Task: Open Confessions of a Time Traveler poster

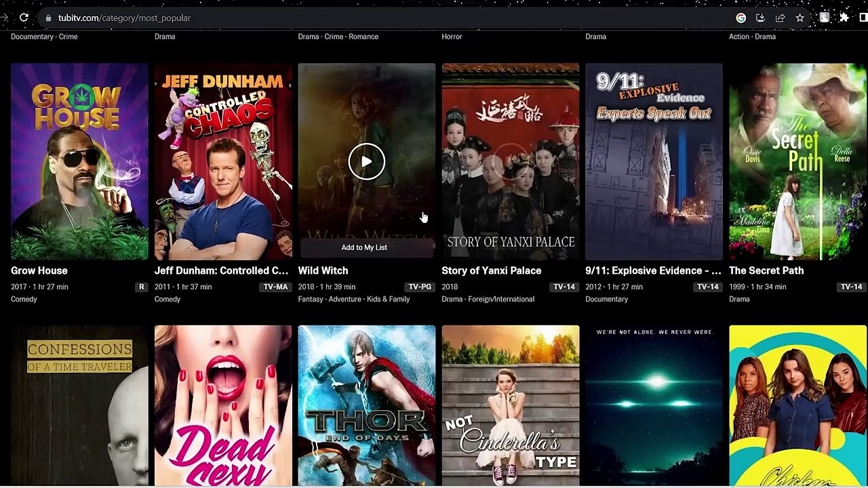Action: pos(79,406)
